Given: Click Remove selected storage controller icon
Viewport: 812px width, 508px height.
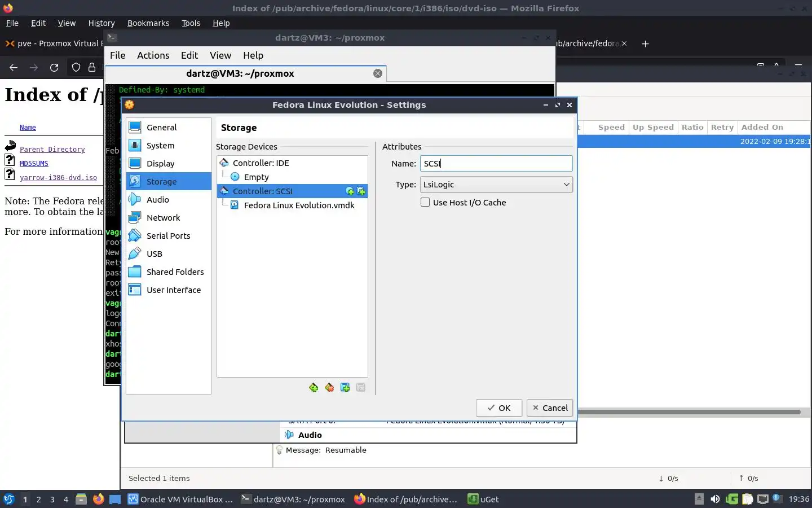Looking at the screenshot, I should [x=329, y=387].
